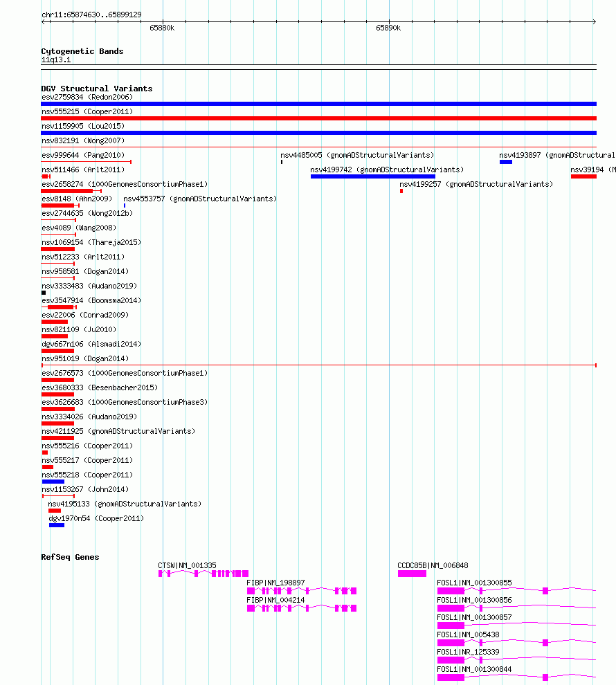Screen dimensions: 616x685
Task: Open nsv555216 (Cooper2011) variant
Action: (87, 446)
